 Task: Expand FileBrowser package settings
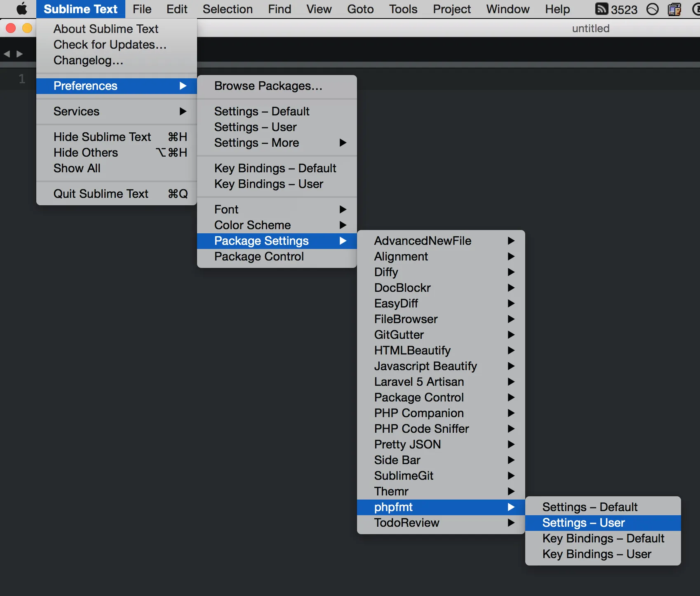click(x=441, y=319)
